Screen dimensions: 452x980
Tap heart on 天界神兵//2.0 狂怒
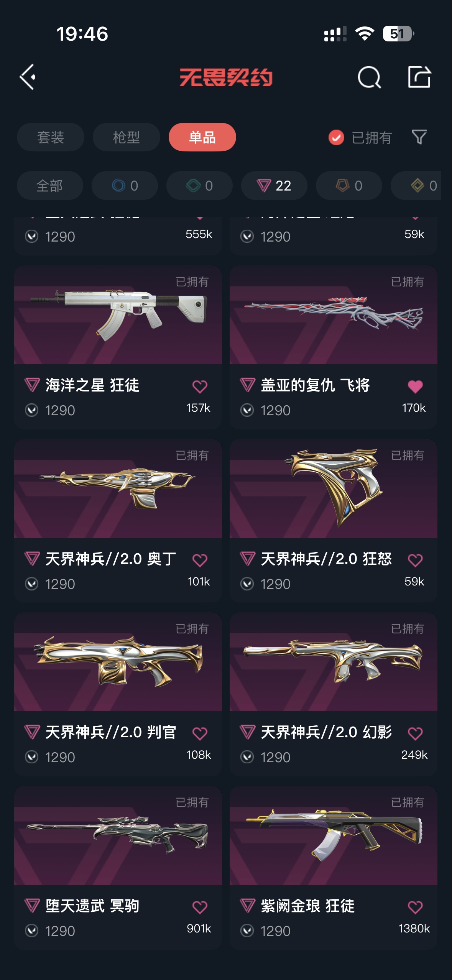click(x=415, y=560)
